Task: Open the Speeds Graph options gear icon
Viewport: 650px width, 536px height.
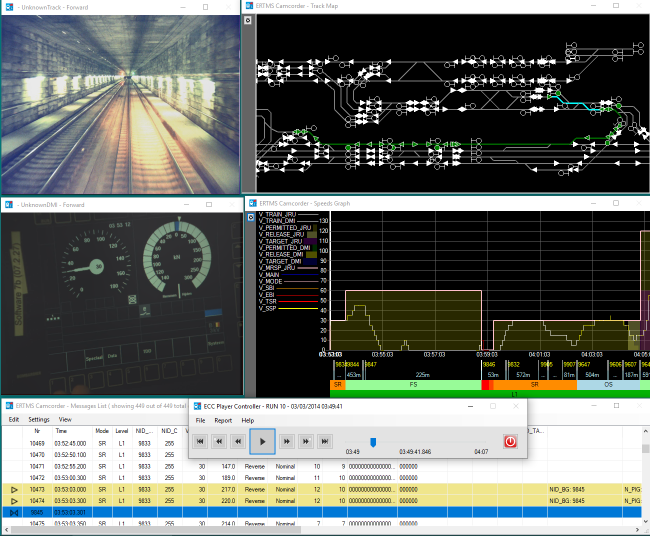Action: (x=251, y=217)
